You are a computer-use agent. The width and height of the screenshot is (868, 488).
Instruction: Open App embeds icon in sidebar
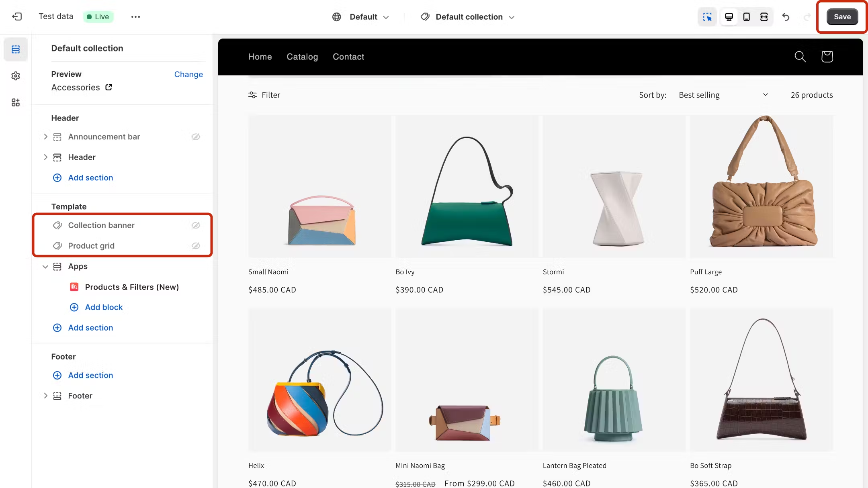tap(16, 102)
